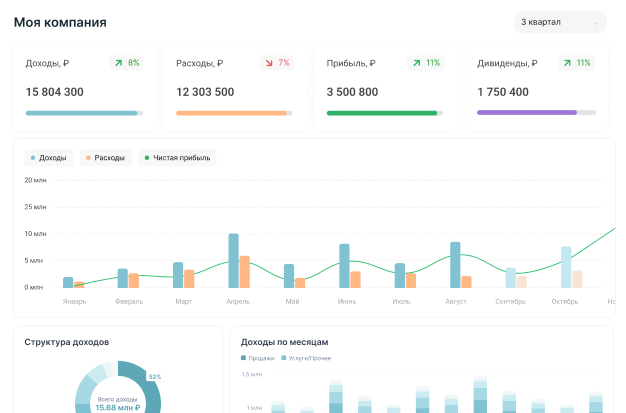Click the 11% badge on Дивиденды card

point(576,63)
